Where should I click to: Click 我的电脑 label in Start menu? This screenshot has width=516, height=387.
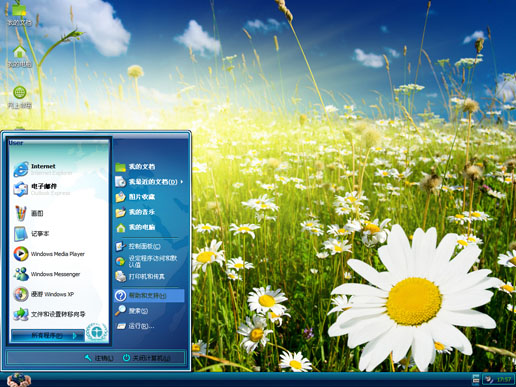[142, 227]
